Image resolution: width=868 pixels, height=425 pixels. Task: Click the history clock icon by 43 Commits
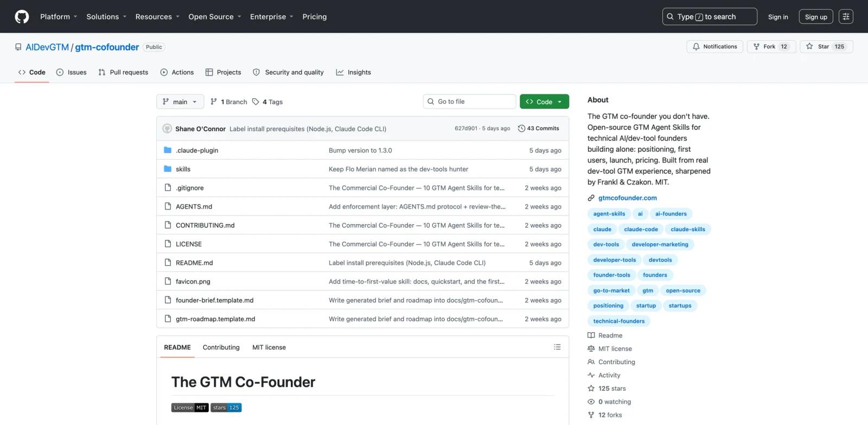tap(522, 129)
